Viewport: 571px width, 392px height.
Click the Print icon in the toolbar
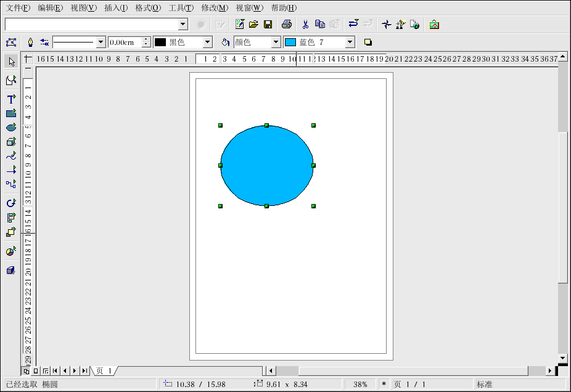click(x=286, y=25)
